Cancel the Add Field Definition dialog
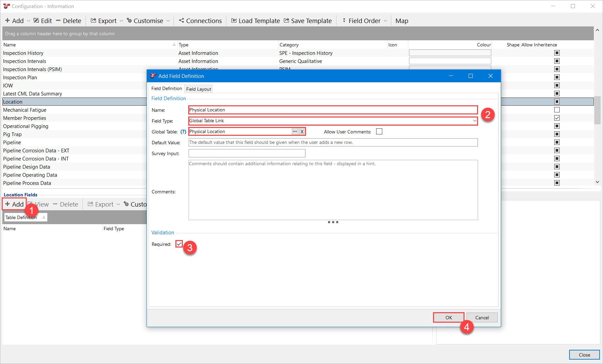This screenshot has width=603, height=364. point(482,317)
